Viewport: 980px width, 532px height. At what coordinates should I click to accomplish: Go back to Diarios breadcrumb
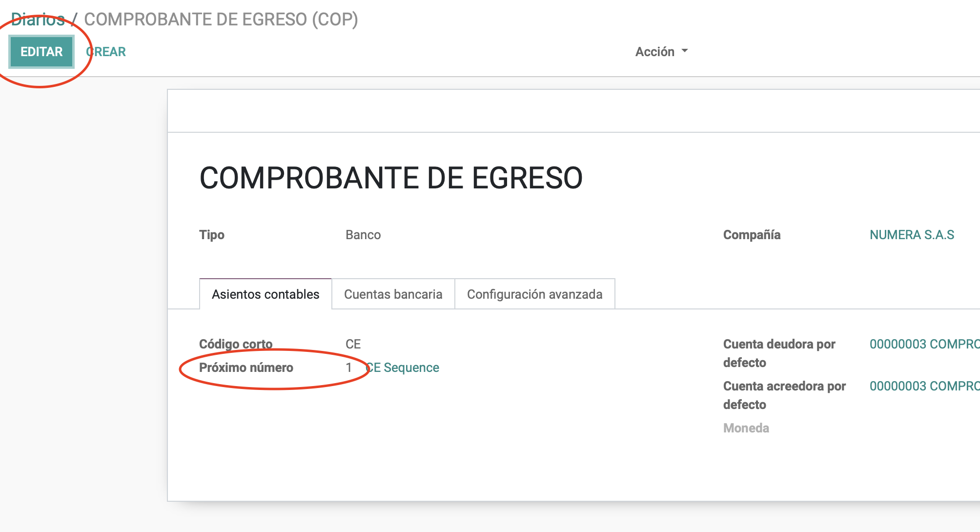pos(38,20)
